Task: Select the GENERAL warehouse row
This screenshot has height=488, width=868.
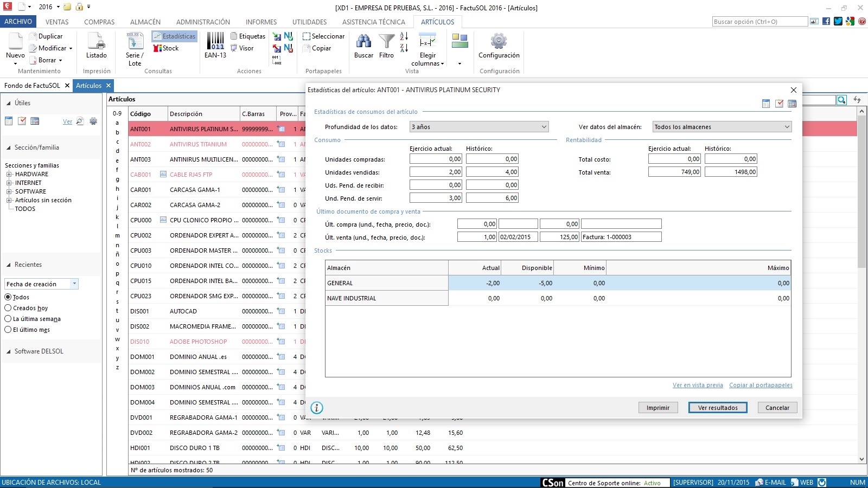Action: click(x=558, y=283)
